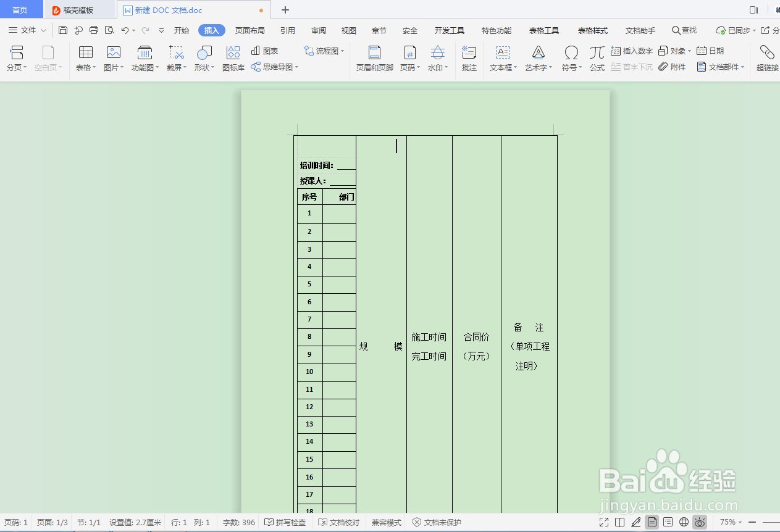Click the Print icon in quick toolbar
The image size is (780, 532).
click(94, 30)
